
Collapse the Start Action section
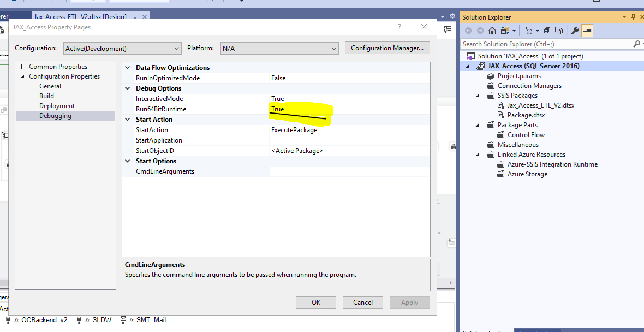coord(128,120)
